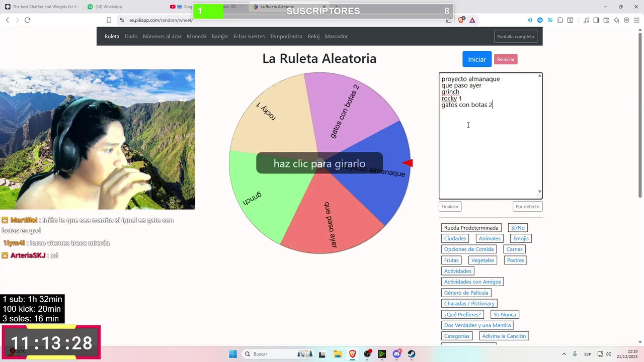
Task: Click the tab search window icon
Action: (570, 20)
